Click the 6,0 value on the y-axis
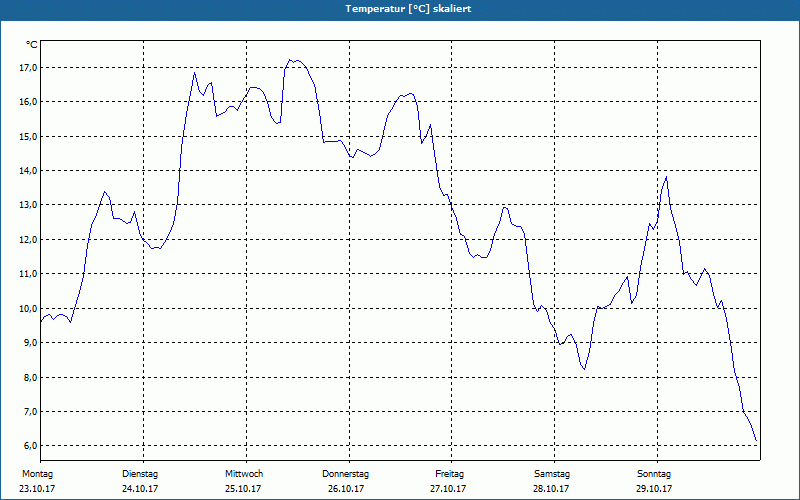 [x=30, y=445]
